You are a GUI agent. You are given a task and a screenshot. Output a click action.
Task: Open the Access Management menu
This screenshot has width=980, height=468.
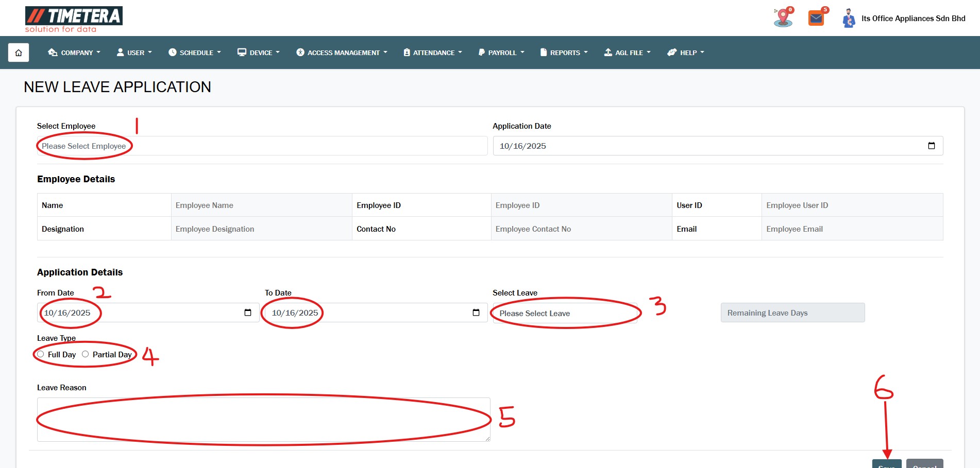coord(342,53)
